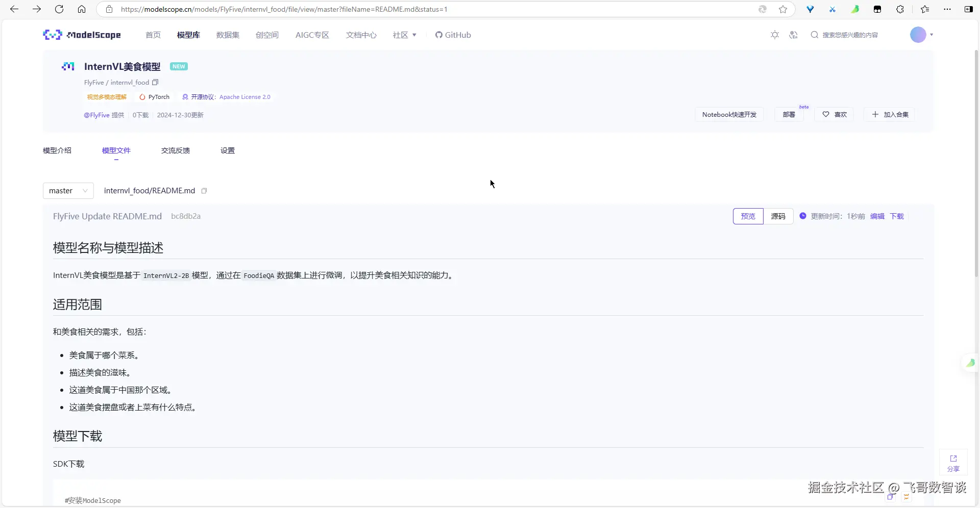Viewport: 980px width, 508px height.
Task: Click 下载 to download README
Action: (x=897, y=216)
